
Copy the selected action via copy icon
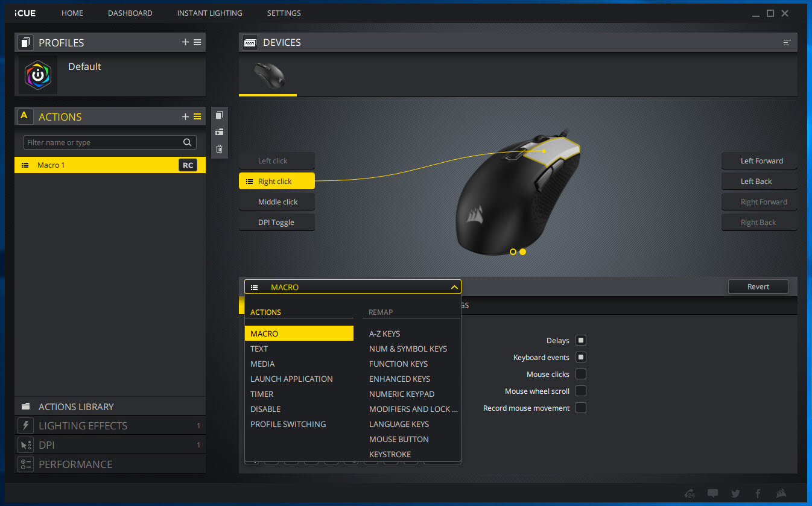click(x=219, y=115)
